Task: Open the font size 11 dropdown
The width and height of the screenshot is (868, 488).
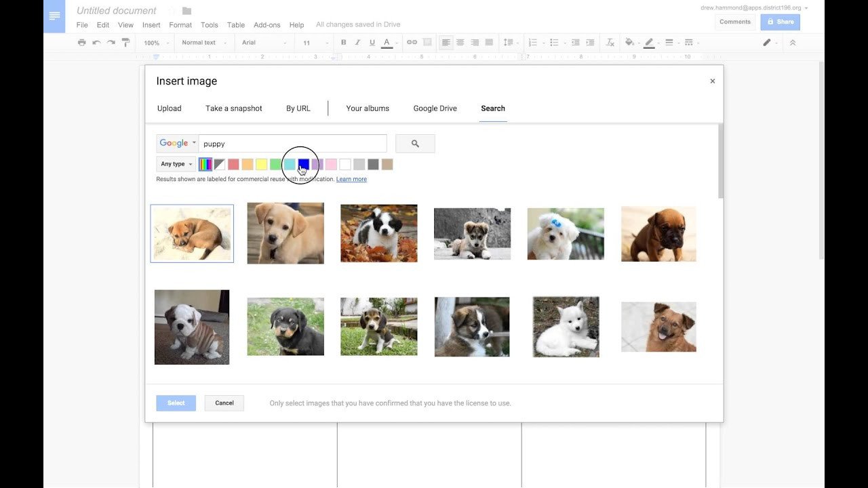Action: tap(314, 43)
